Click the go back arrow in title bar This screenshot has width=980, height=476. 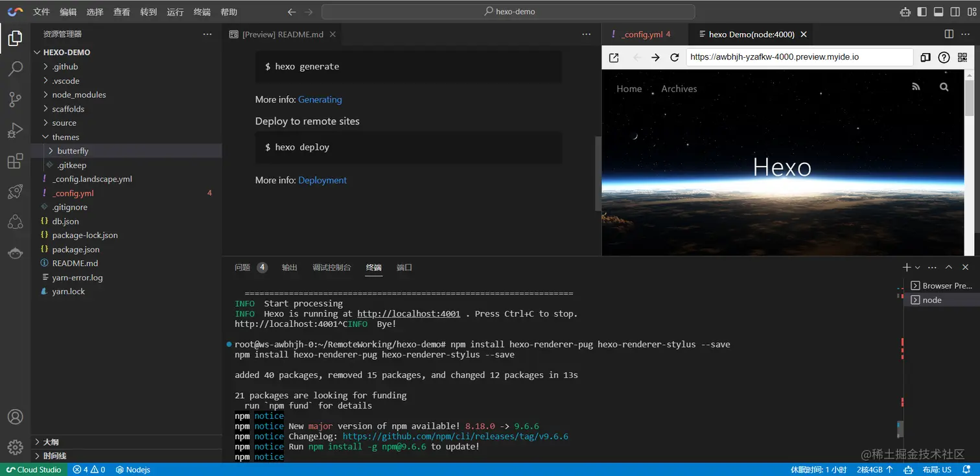pyautogui.click(x=292, y=12)
